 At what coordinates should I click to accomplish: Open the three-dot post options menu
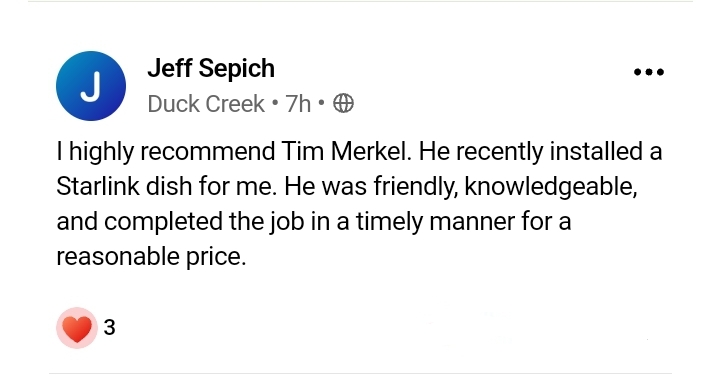649,72
